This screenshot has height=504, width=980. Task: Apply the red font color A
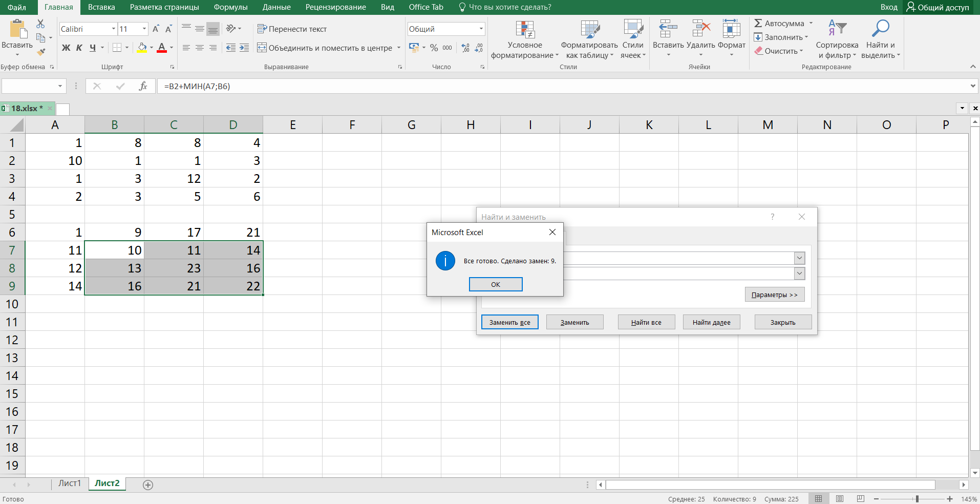click(162, 48)
